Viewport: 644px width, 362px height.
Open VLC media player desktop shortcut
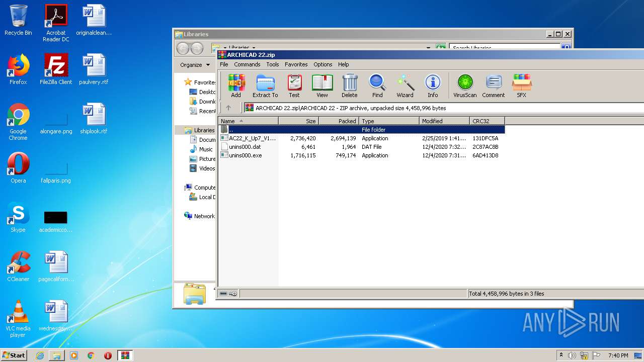[18, 319]
